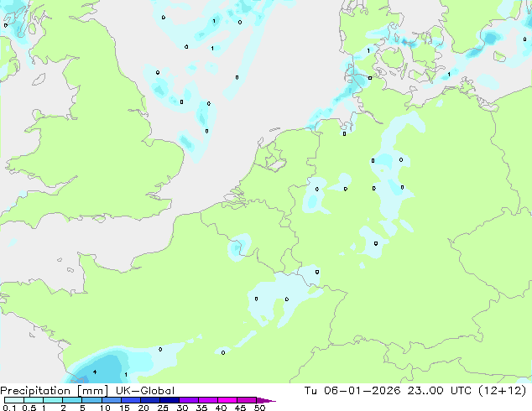Select the 1–2 mm legend color swatch

click(53, 400)
